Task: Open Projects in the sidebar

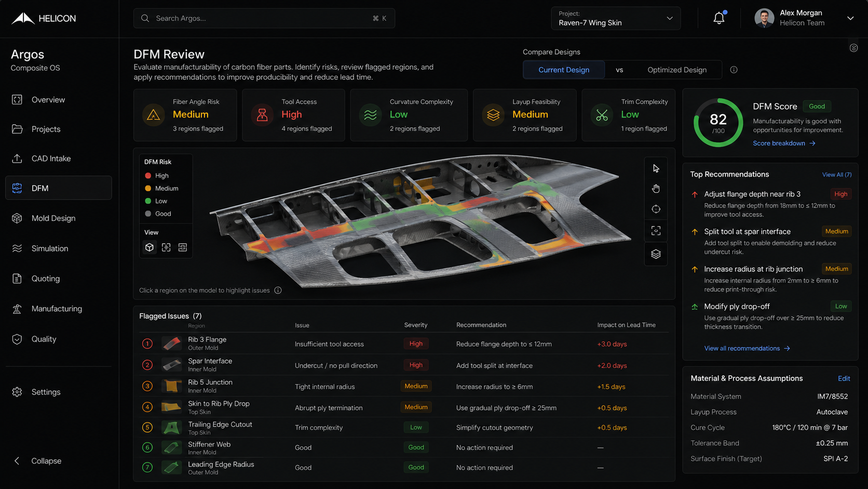Action: [x=58, y=129]
